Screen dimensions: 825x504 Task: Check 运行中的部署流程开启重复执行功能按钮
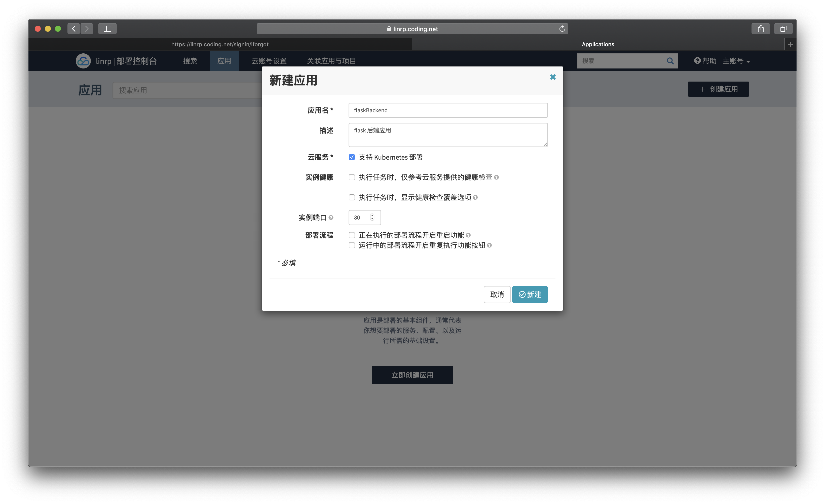click(x=352, y=245)
